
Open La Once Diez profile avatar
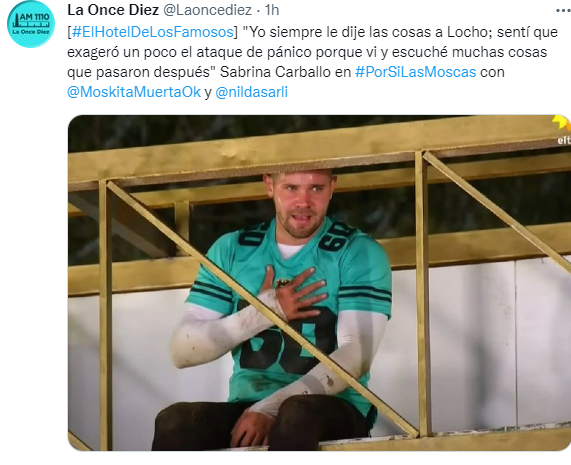point(31,24)
